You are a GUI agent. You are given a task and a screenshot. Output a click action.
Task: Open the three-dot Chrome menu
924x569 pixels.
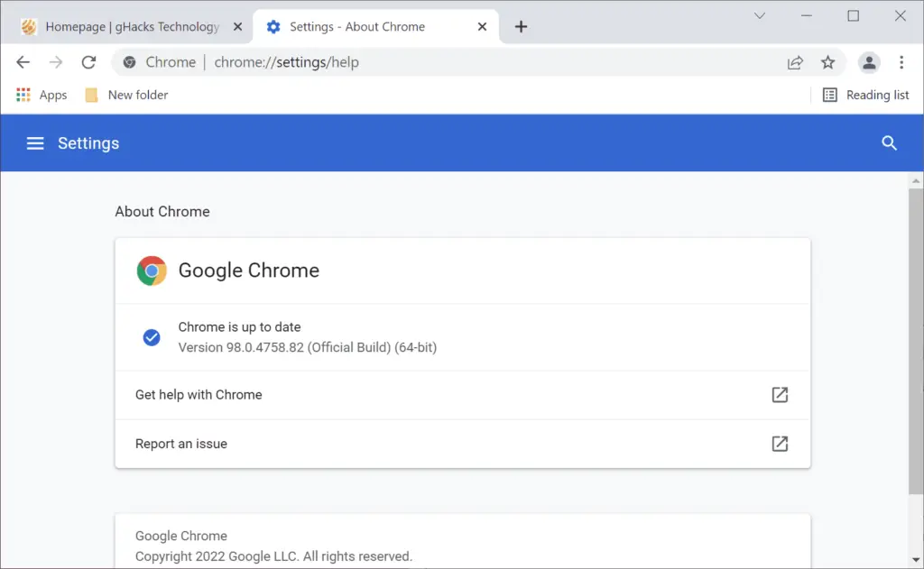tap(901, 62)
